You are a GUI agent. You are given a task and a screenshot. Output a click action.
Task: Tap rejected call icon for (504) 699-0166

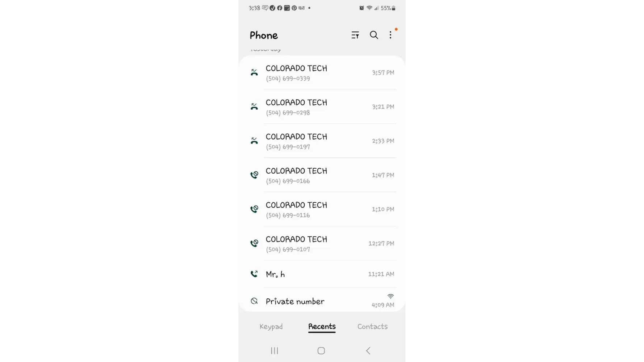click(x=254, y=175)
